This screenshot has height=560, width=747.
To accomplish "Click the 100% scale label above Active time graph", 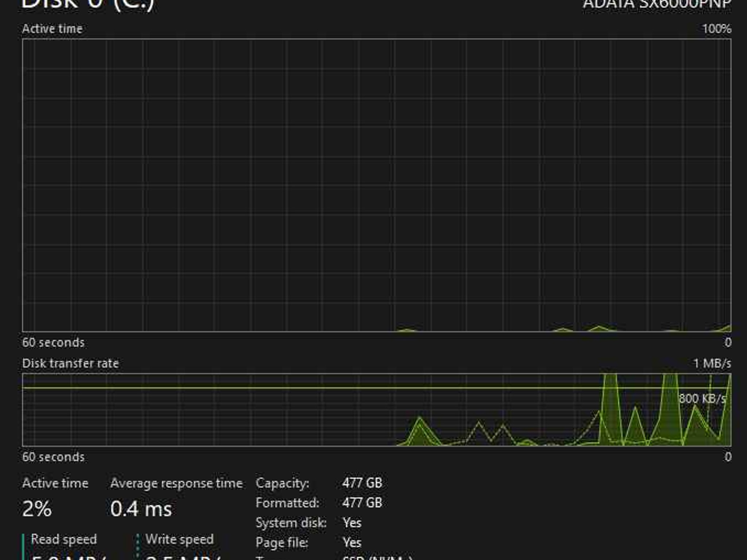I will point(717,29).
